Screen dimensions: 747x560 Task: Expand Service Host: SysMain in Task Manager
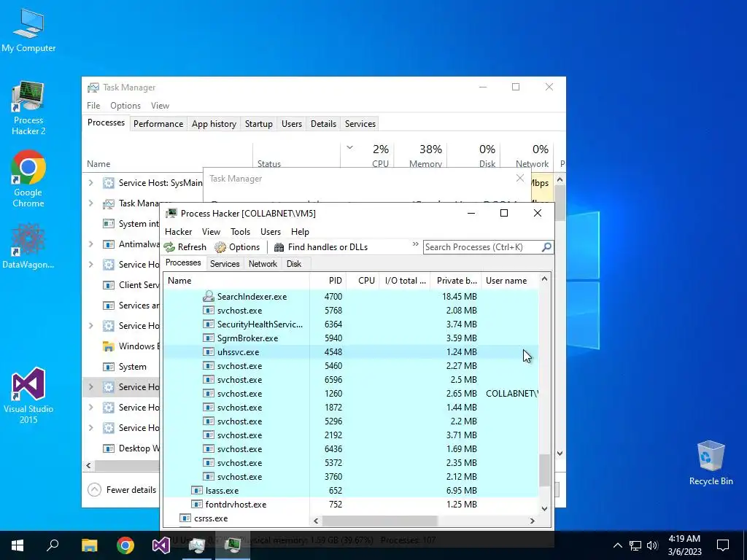click(x=91, y=182)
